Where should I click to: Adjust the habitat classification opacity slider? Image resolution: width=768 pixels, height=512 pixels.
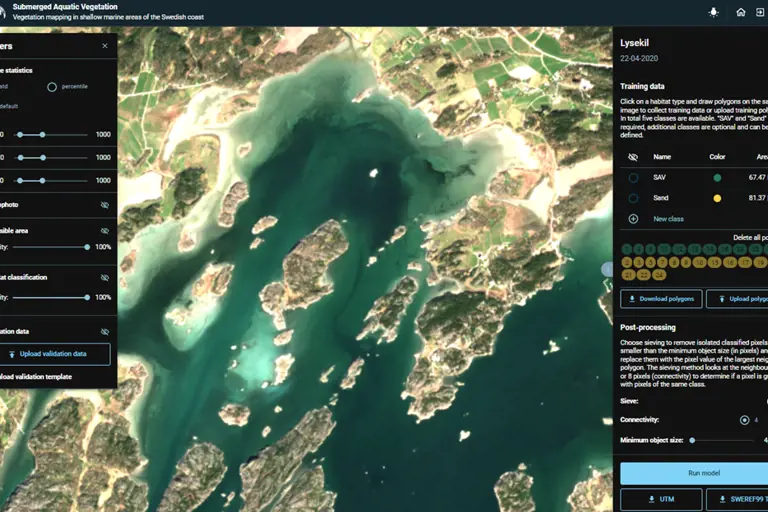(50, 297)
